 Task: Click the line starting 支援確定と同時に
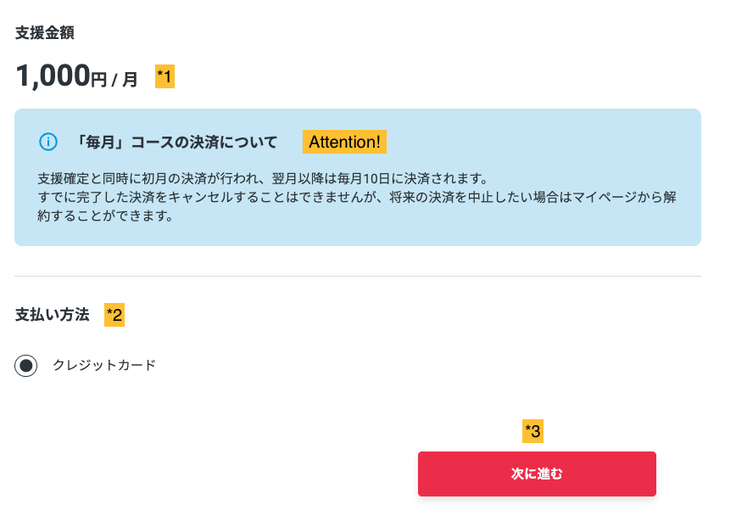pos(262,178)
